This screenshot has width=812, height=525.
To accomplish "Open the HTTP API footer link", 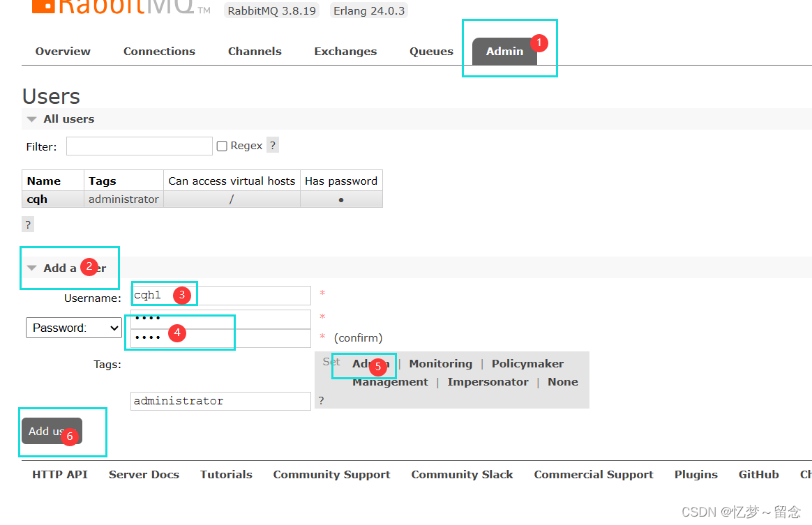I will click(60, 474).
